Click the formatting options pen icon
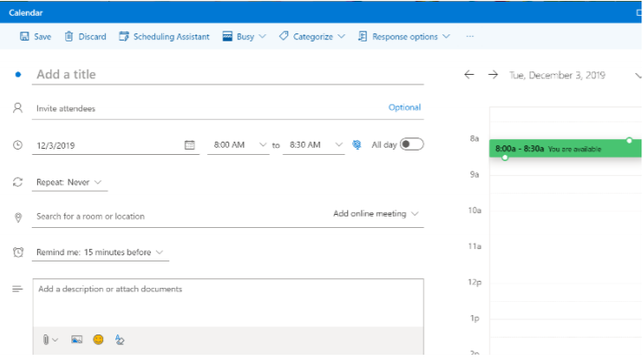 click(x=120, y=340)
